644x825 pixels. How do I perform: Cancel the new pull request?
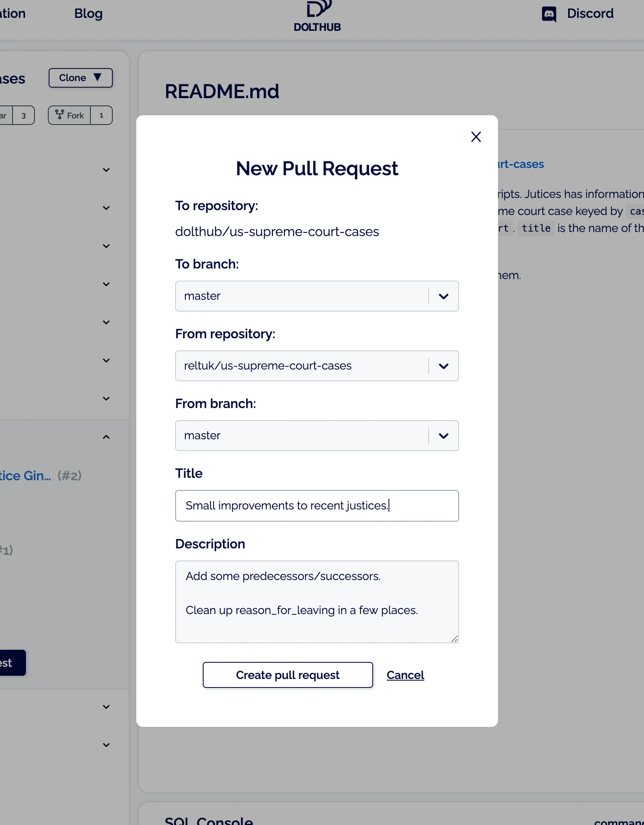(x=405, y=675)
